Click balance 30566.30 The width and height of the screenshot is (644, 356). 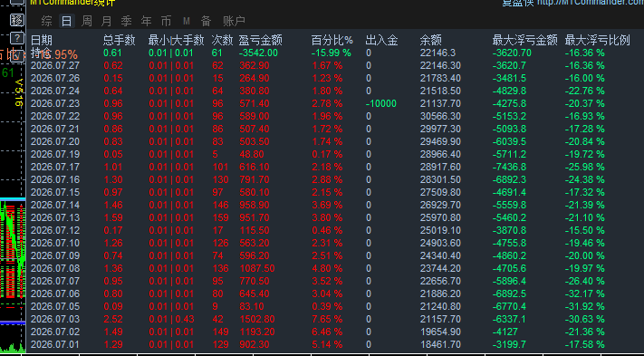click(x=440, y=116)
